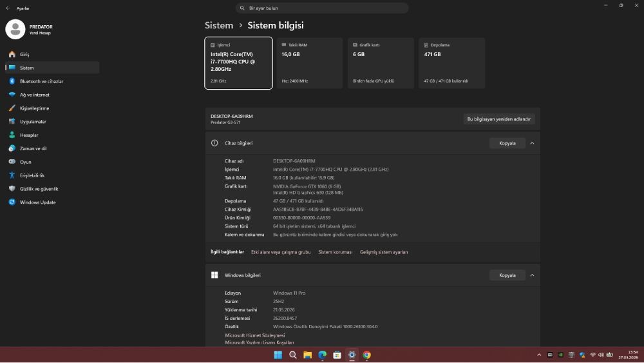This screenshot has width=644, height=363.
Task: Select the Oyun sidebar item
Action: (26, 162)
